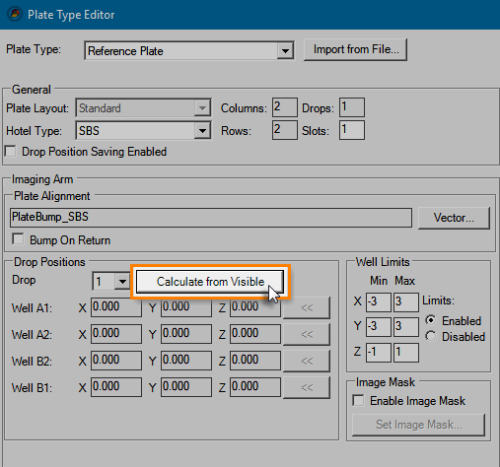Select the Disabled limits radio button
500x467 pixels.
click(430, 336)
